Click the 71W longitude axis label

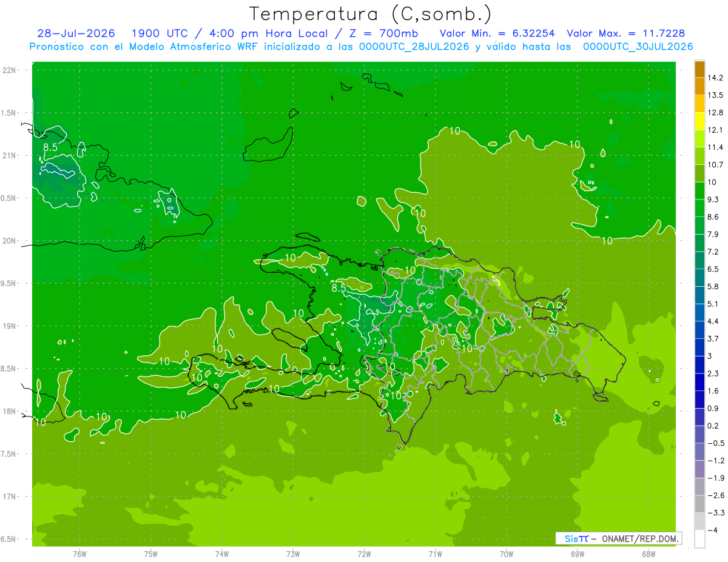(435, 554)
